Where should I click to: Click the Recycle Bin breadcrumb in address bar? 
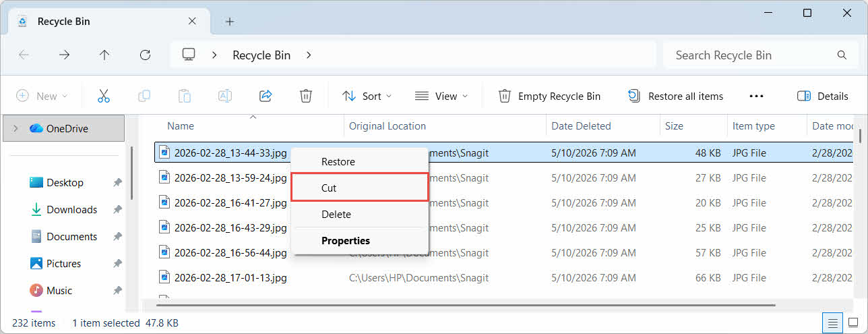261,55
